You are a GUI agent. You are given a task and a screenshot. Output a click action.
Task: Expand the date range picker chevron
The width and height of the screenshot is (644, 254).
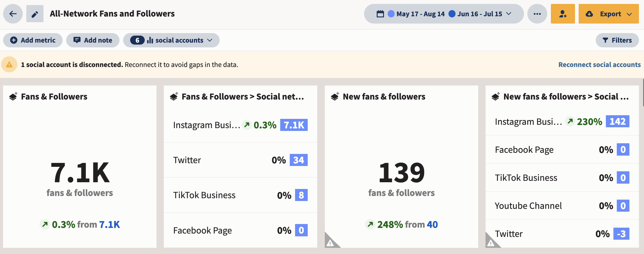pos(509,14)
